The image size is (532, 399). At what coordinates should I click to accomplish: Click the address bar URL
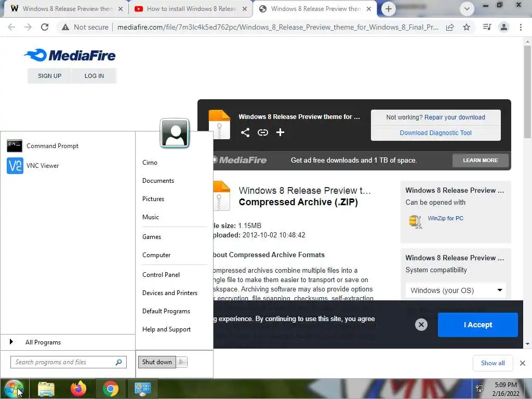coord(278,27)
